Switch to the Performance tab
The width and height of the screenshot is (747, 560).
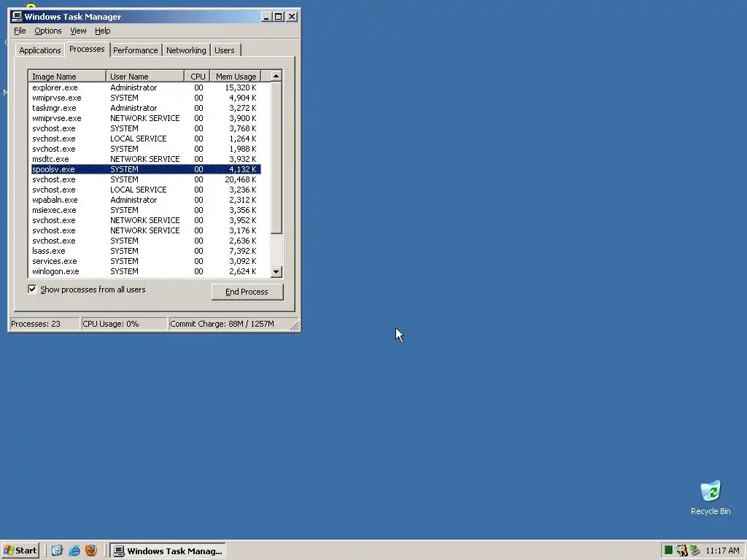click(x=135, y=50)
